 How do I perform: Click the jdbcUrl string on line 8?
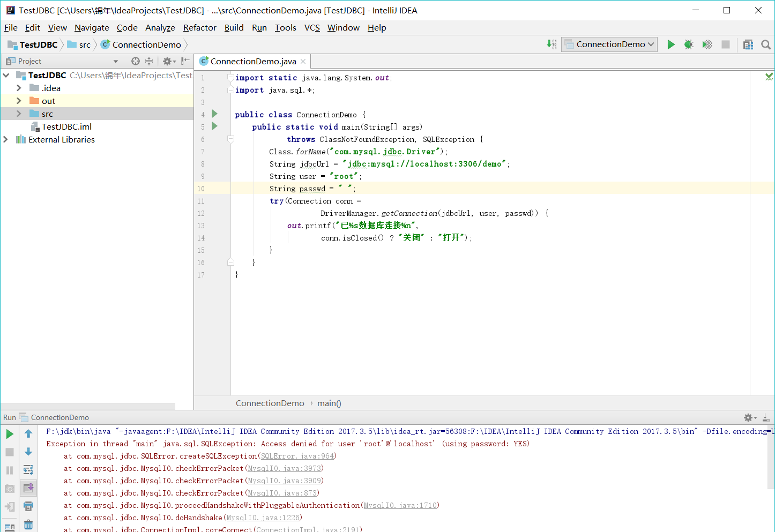424,164
